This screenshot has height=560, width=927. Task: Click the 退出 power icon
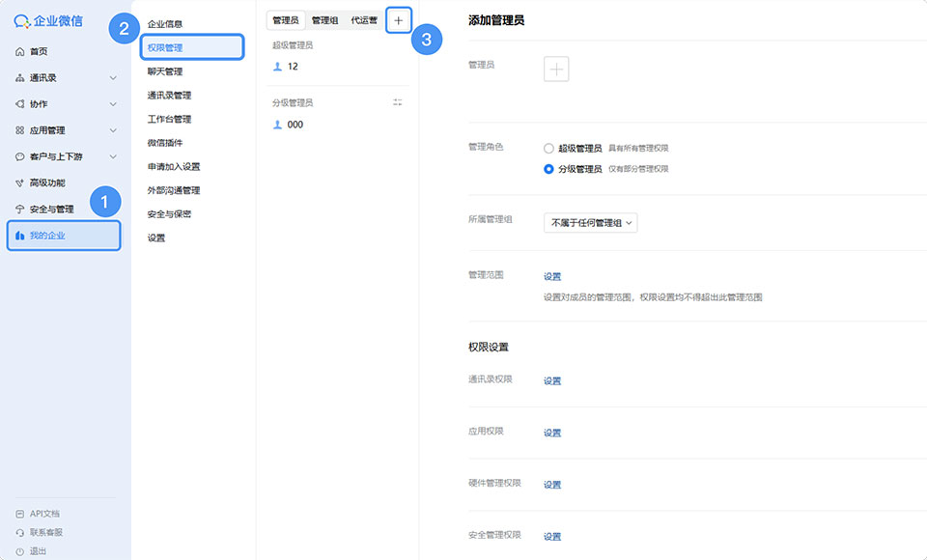(20, 551)
